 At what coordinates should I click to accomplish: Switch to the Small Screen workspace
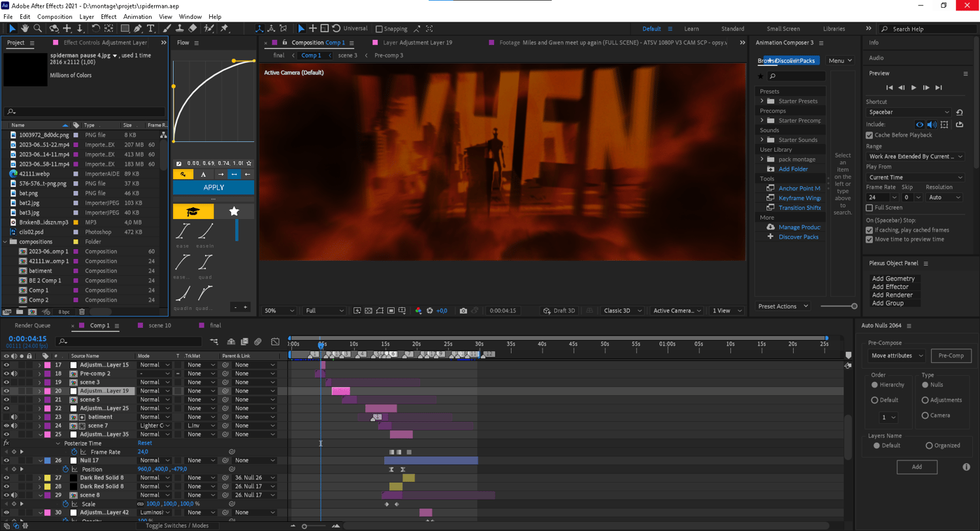click(783, 29)
